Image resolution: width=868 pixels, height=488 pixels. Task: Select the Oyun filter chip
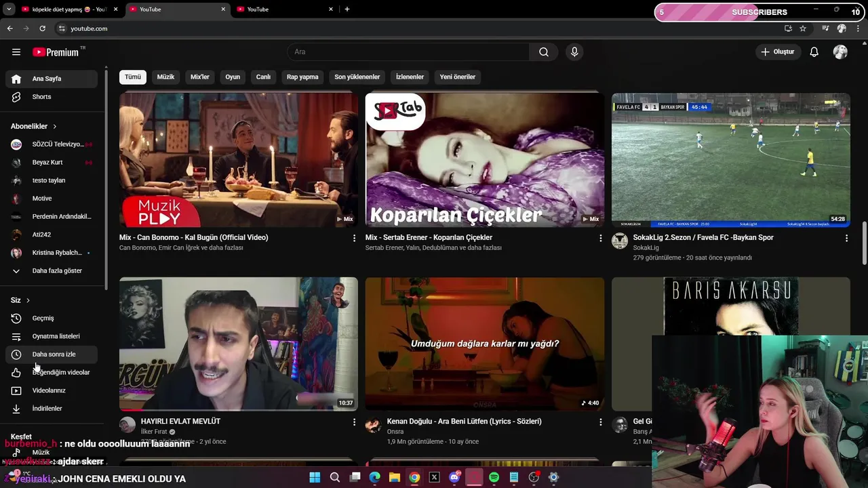point(233,77)
